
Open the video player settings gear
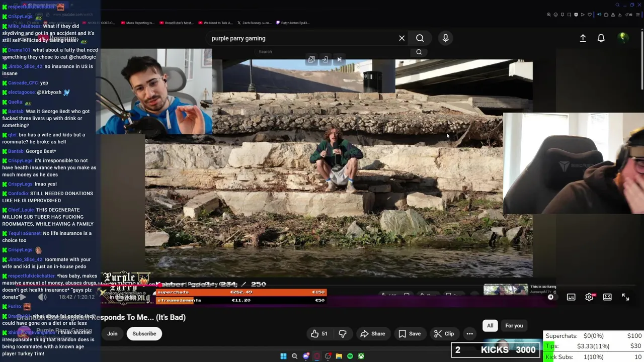tap(589, 297)
